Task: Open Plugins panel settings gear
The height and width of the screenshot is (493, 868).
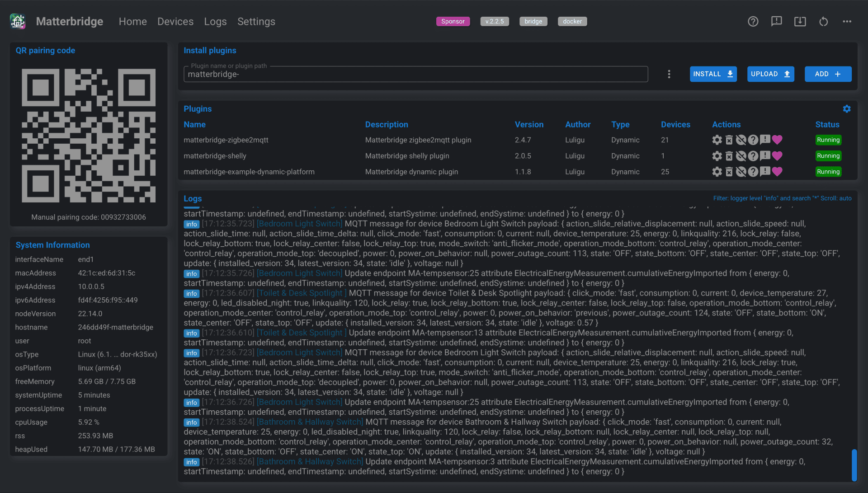Action: tap(847, 109)
